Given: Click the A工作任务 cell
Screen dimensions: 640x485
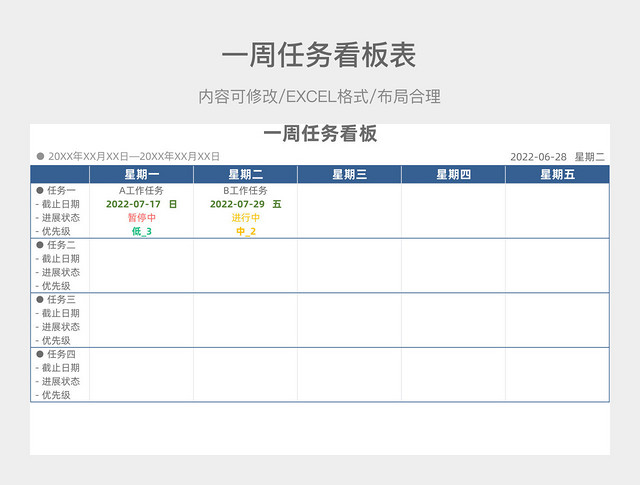Looking at the screenshot, I should tap(141, 191).
